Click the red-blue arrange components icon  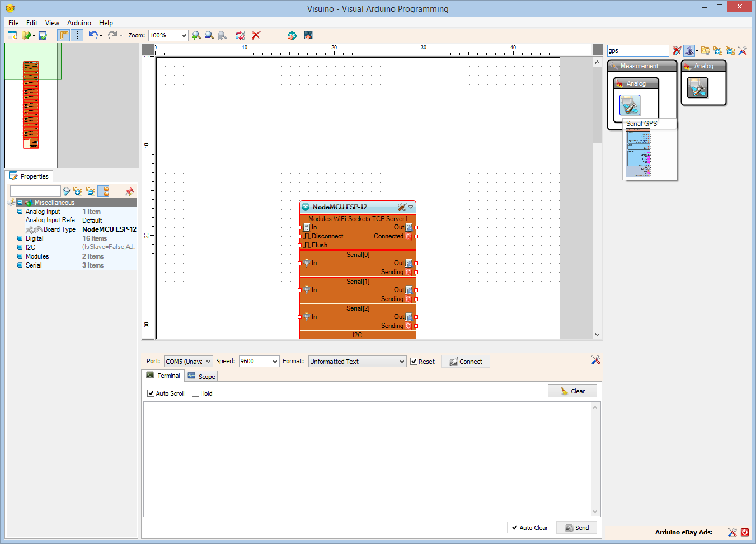pos(240,35)
